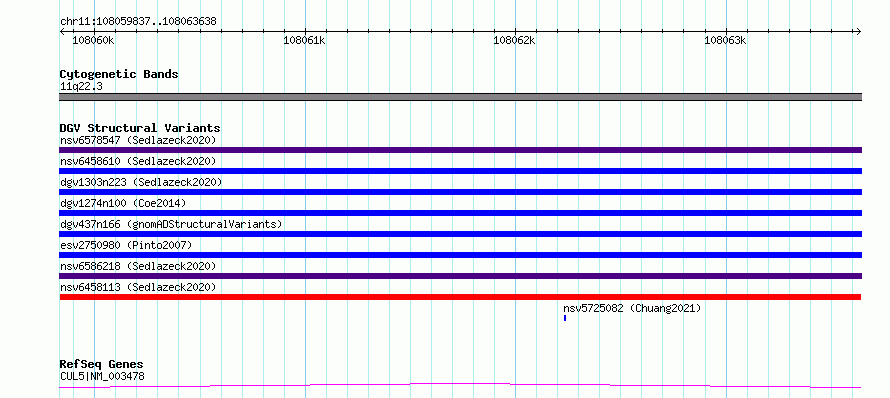Select the magenta CUL5 gene track line
Screen dimensions: 890x398
coord(460,386)
